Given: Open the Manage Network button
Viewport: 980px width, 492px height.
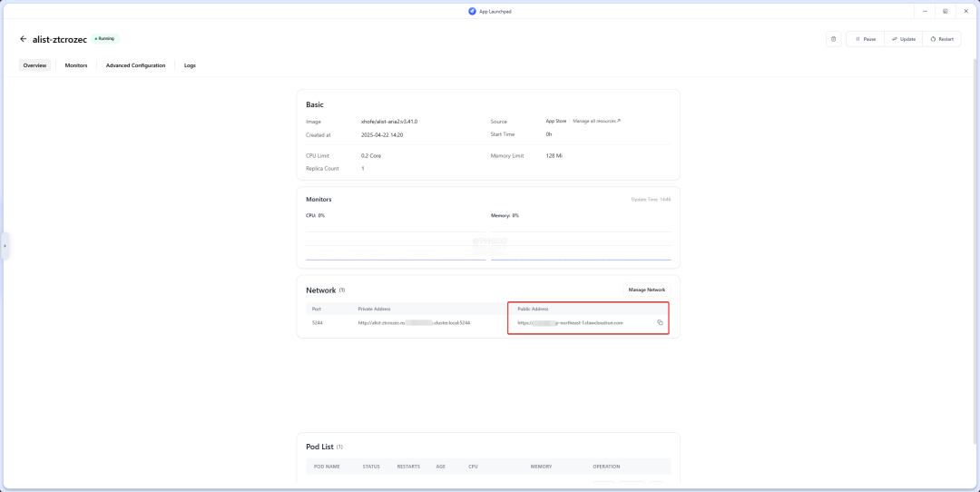Looking at the screenshot, I should click(x=646, y=290).
